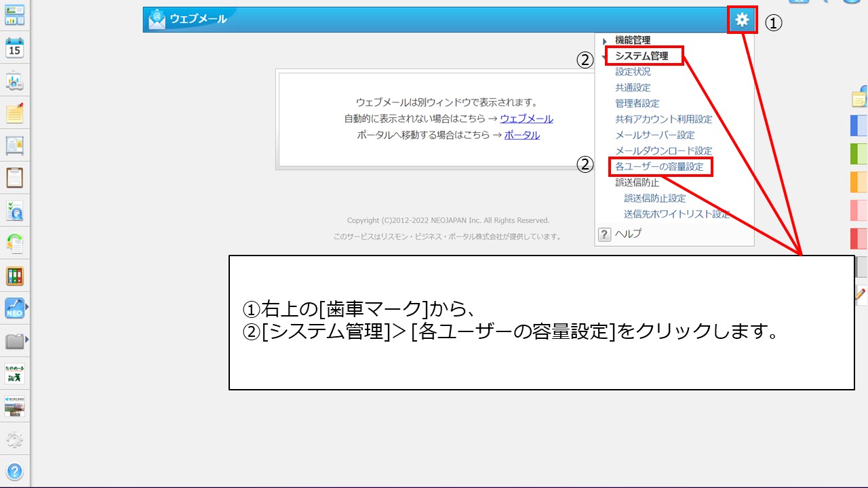This screenshot has width=868, height=488.
Task: Open the colored binders cabinet icon
Action: click(x=14, y=276)
